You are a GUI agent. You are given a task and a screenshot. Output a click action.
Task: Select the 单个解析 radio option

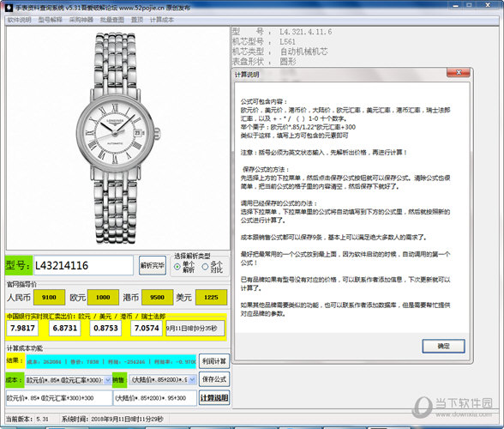coord(184,267)
